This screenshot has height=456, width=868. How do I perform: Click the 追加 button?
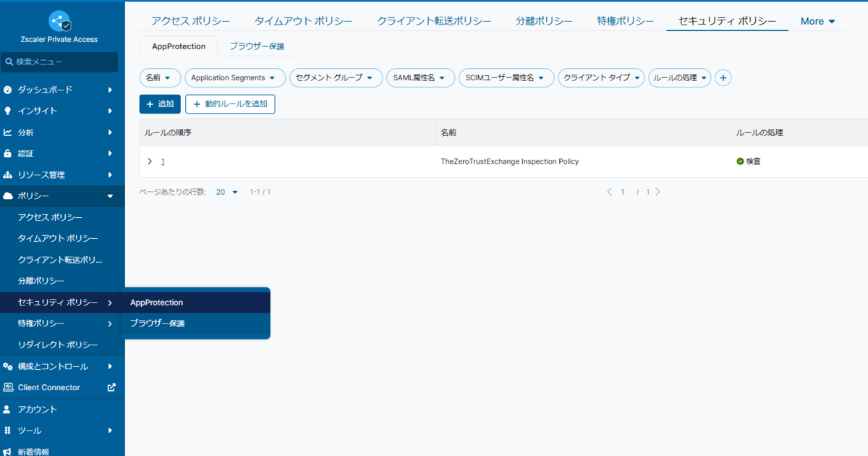point(160,104)
